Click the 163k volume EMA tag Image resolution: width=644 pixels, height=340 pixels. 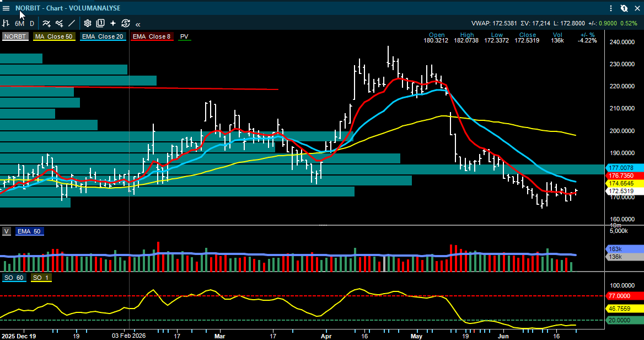pyautogui.click(x=624, y=249)
